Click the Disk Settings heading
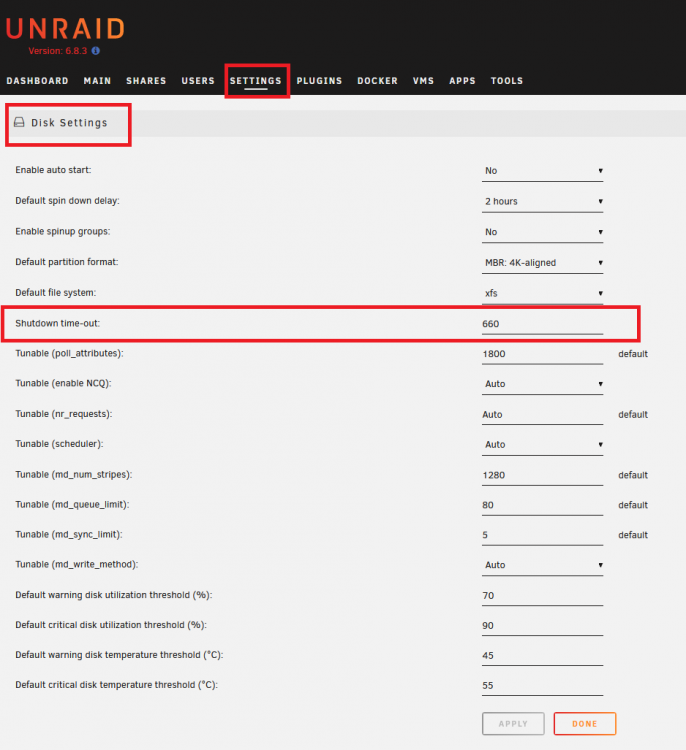 [x=69, y=123]
